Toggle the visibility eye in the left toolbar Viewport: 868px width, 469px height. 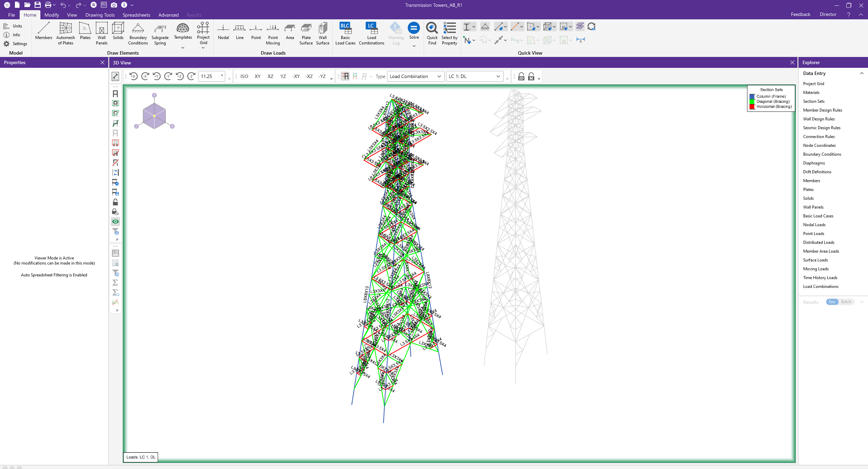tap(115, 221)
